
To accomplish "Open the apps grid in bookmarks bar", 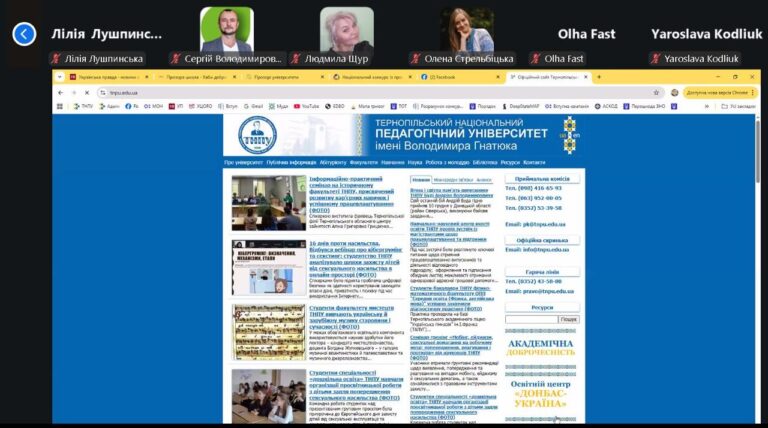I will (x=60, y=106).
